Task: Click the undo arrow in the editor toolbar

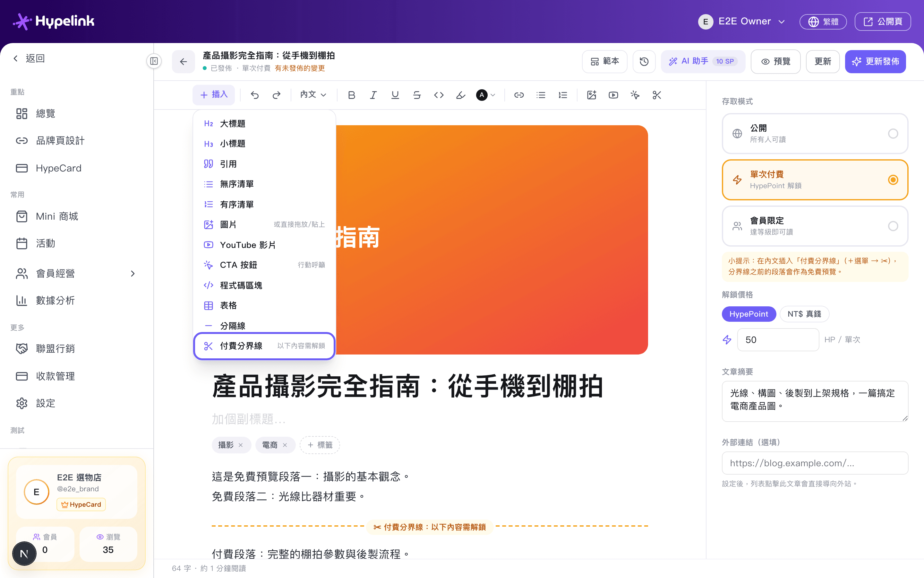Action: point(255,95)
